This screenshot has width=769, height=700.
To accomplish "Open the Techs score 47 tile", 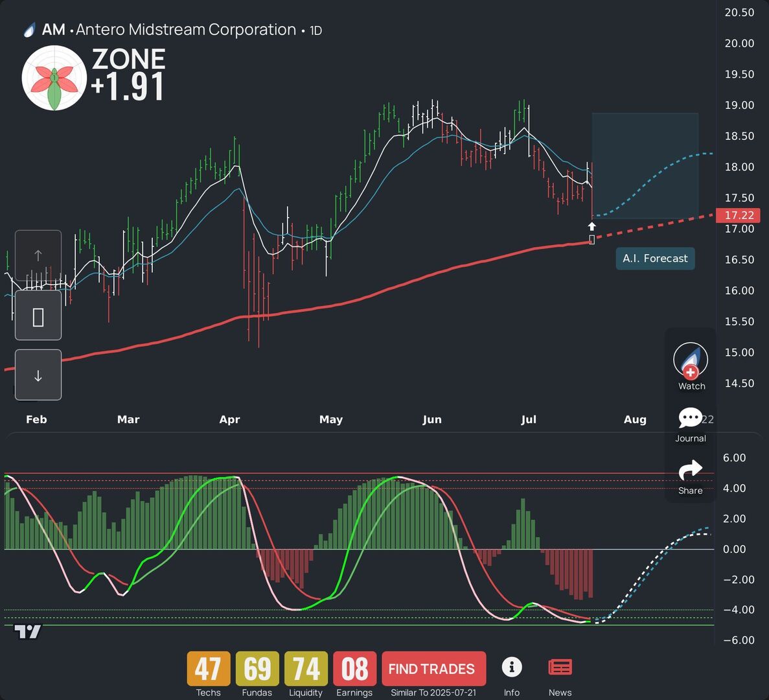I will tap(208, 669).
